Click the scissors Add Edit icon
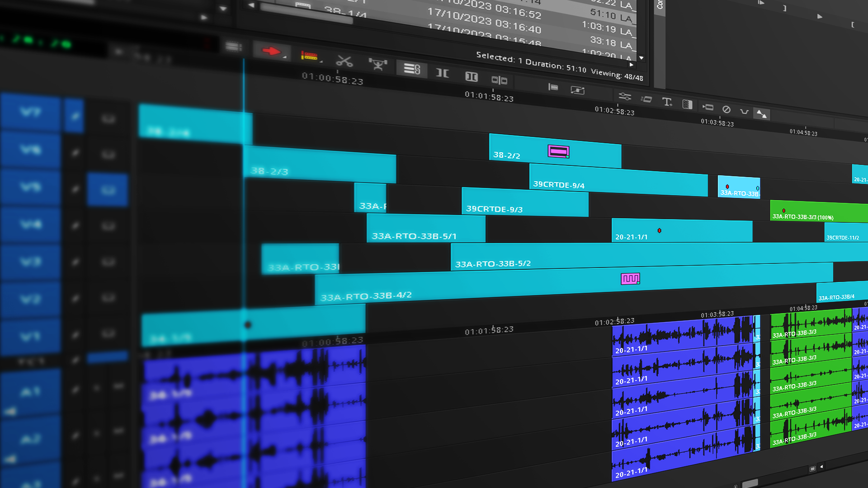This screenshot has width=868, height=488. [x=344, y=61]
